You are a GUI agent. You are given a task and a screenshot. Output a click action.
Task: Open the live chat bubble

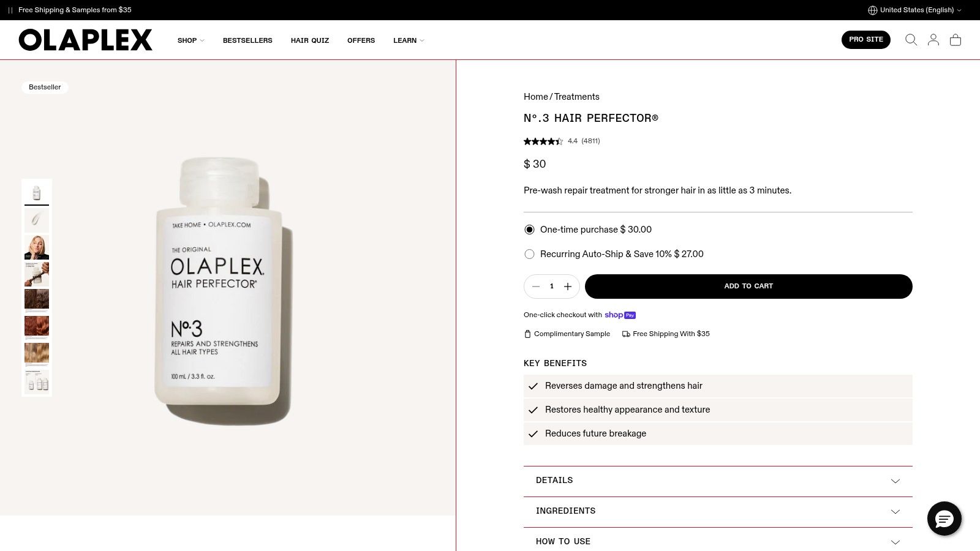(944, 519)
